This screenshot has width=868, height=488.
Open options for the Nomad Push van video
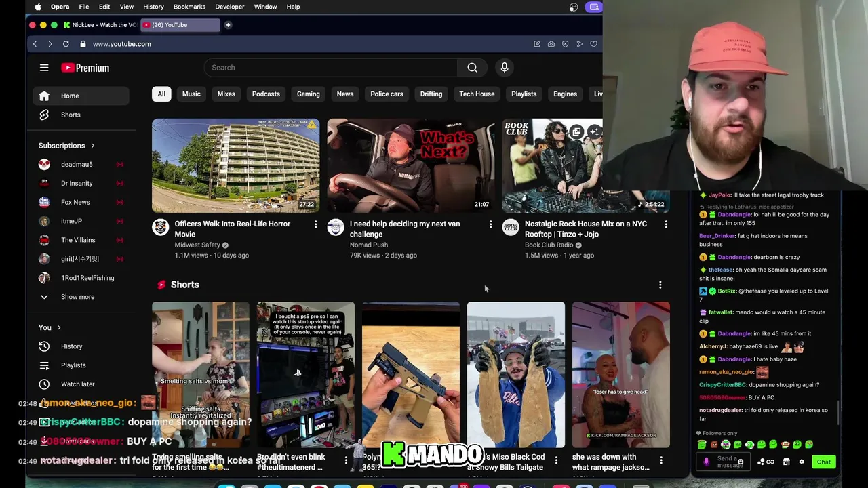tap(490, 224)
